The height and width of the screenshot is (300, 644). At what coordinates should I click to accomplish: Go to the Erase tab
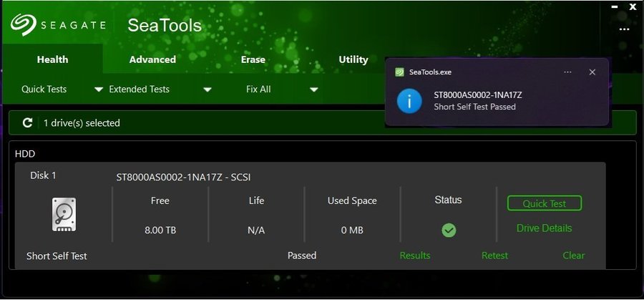253,59
